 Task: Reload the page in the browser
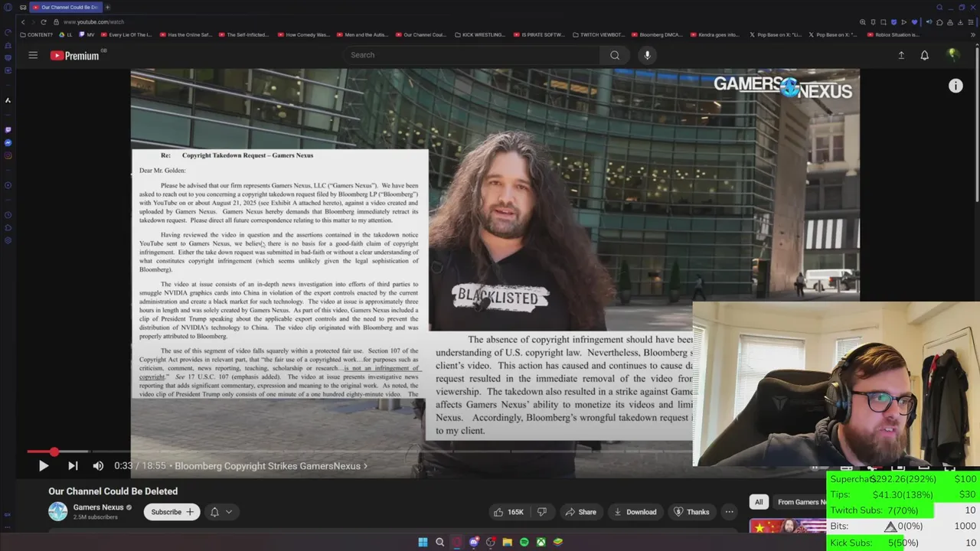43,22
